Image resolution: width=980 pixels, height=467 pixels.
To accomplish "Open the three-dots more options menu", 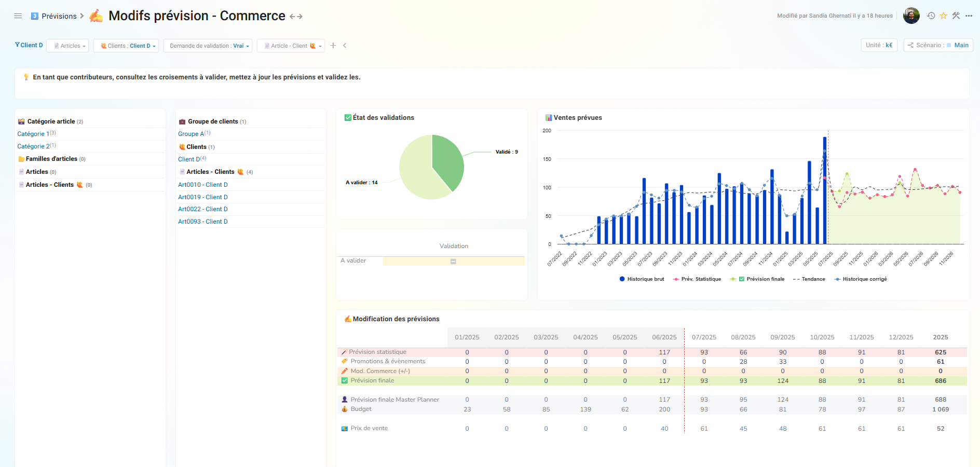I will pyautogui.click(x=969, y=16).
